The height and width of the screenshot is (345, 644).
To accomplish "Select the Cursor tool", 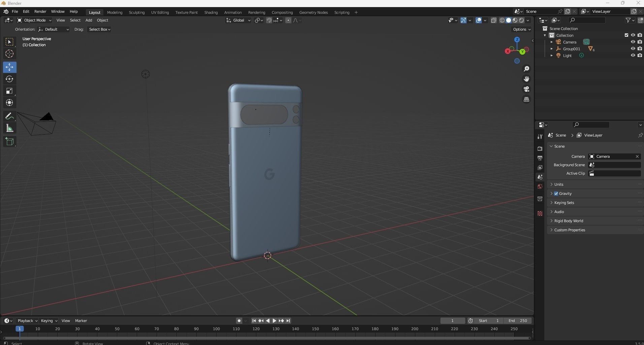I will 9,54.
